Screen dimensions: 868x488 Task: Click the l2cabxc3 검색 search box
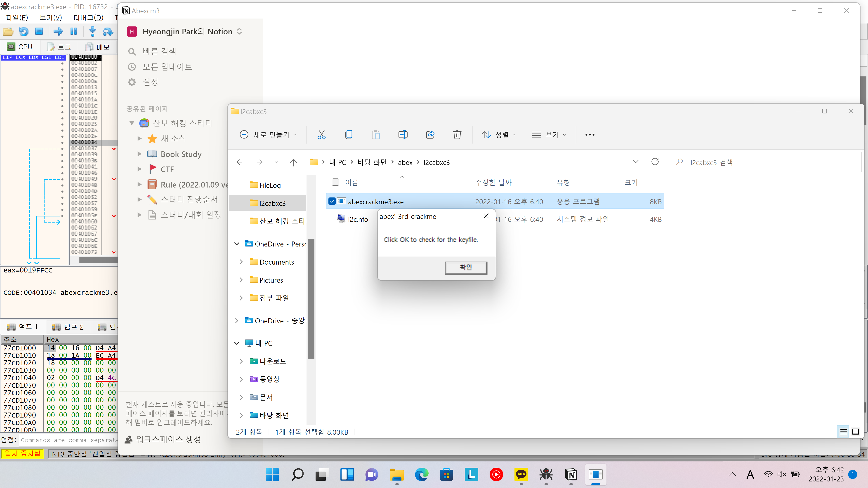[765, 162]
